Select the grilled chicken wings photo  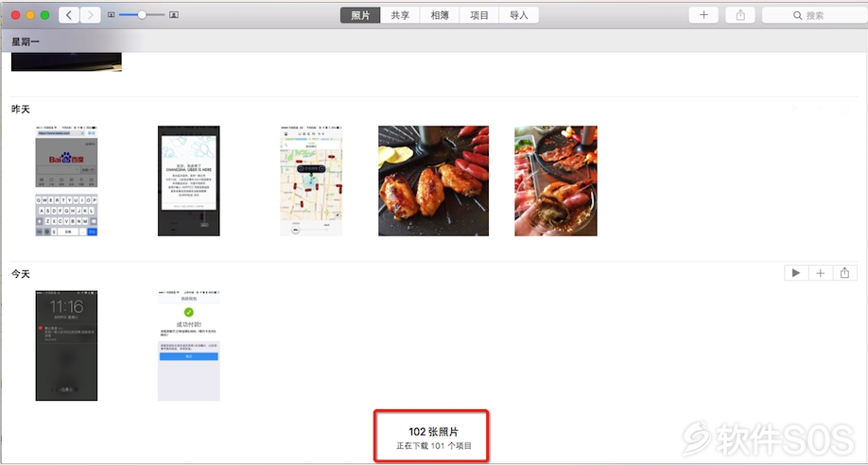pyautogui.click(x=433, y=181)
